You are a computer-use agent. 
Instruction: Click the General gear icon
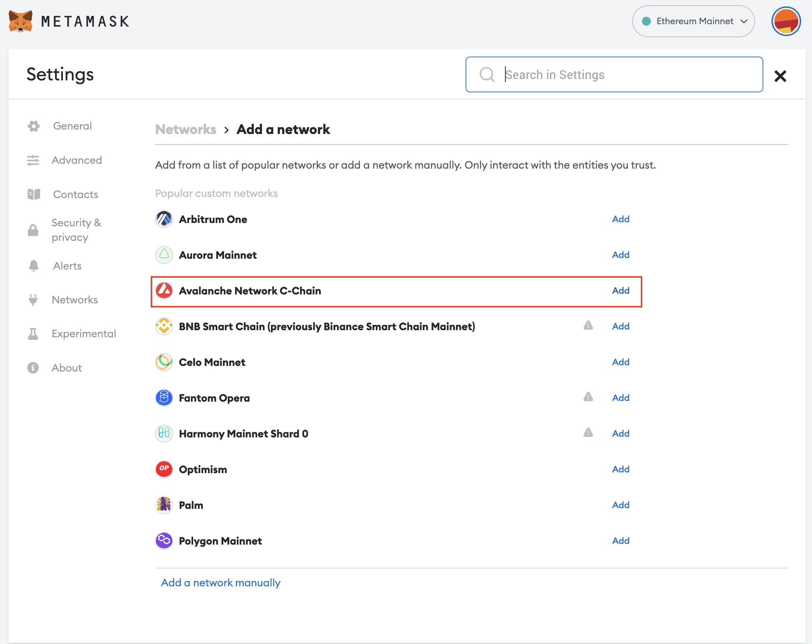[33, 126]
